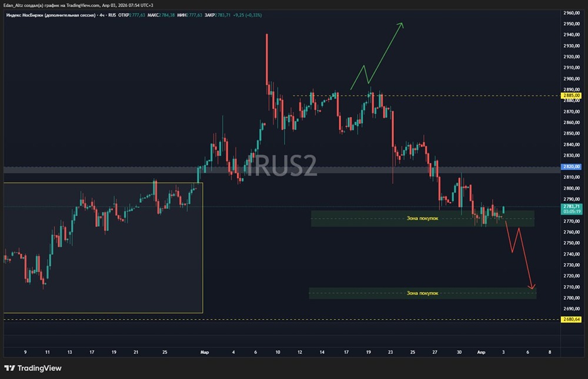Click the date label 11 on time axis

[x=47, y=353]
